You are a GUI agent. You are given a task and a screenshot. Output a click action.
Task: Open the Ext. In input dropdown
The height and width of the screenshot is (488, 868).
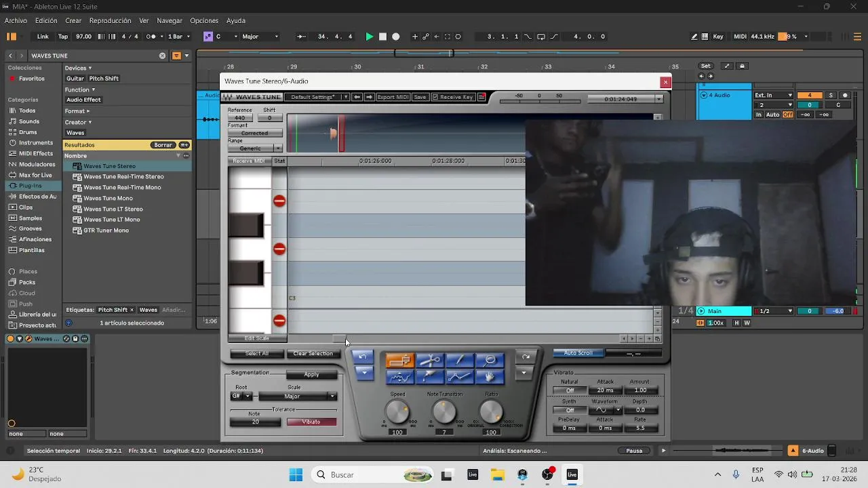tap(774, 96)
